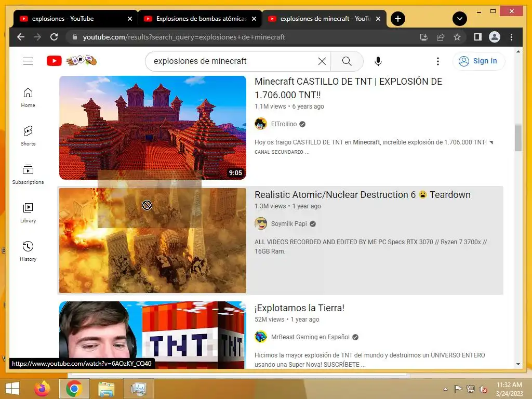Open Subscriptions in the sidebar
The width and height of the screenshot is (532, 399).
tap(28, 175)
